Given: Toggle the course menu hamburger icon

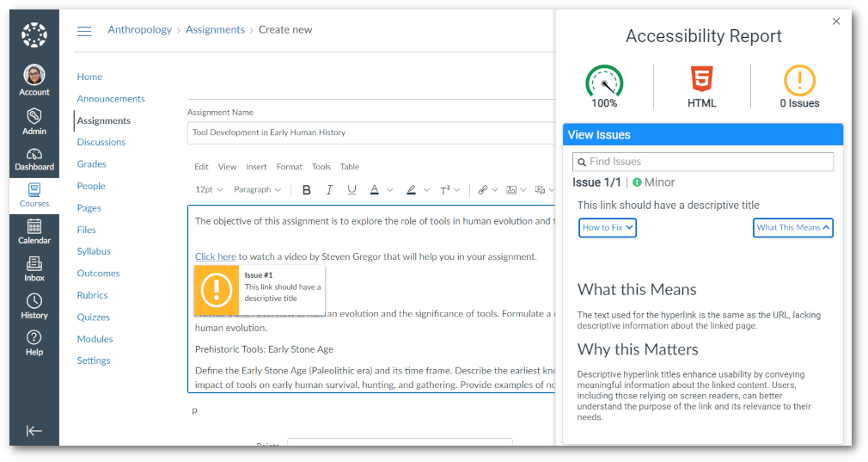Looking at the screenshot, I should [84, 32].
